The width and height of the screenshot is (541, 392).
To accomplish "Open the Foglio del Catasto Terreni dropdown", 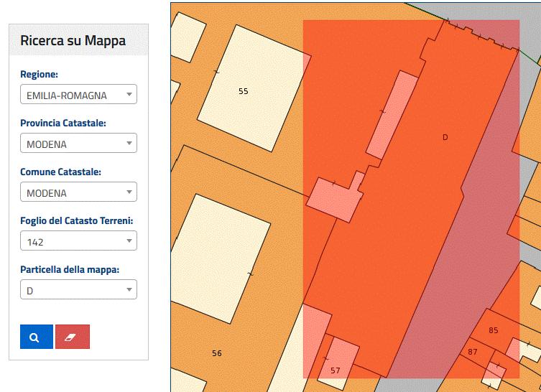I will (78, 241).
